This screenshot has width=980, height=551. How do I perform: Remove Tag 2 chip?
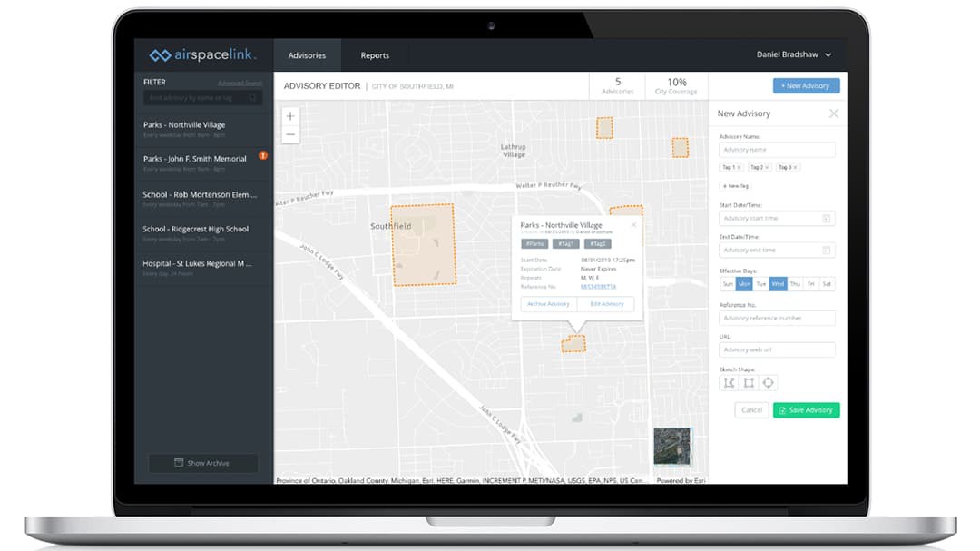click(x=767, y=168)
